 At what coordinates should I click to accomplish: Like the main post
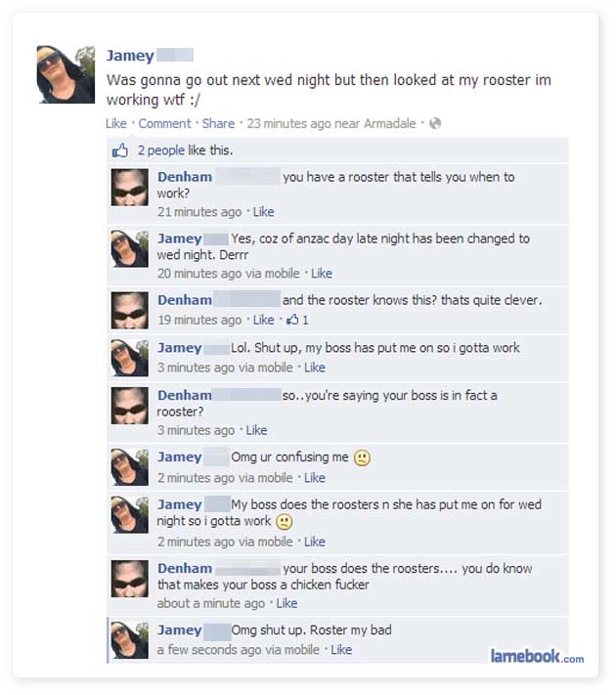(116, 124)
